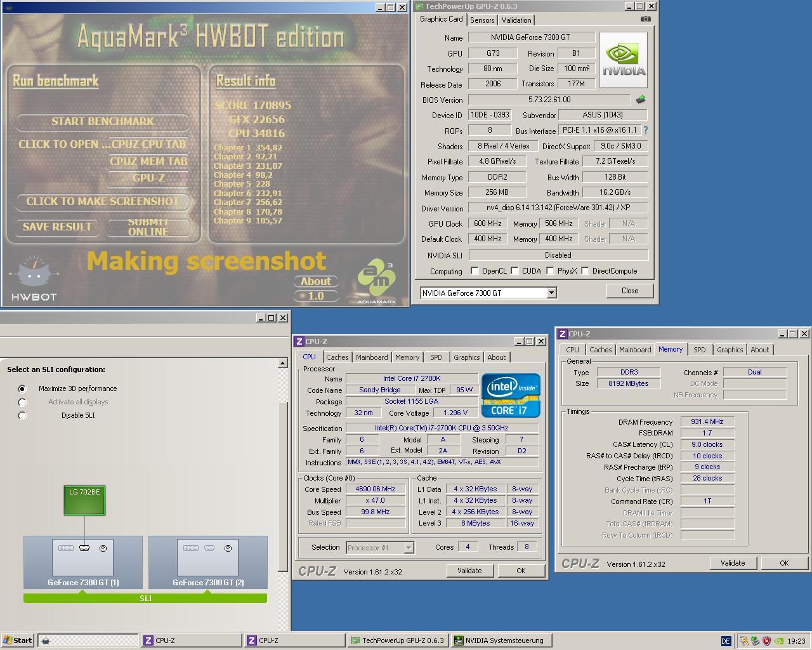812x650 pixels.
Task: Click the NVIDIA tray icon
Action: pyautogui.click(x=778, y=640)
